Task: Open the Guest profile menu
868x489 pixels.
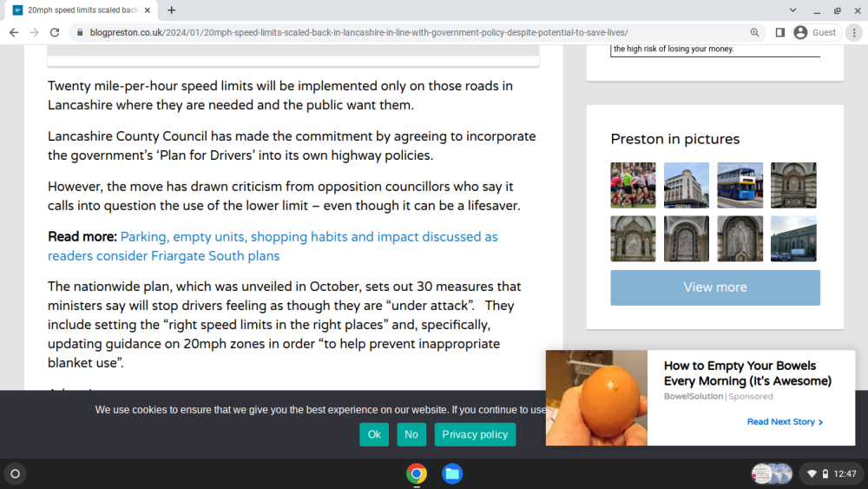Action: pyautogui.click(x=815, y=33)
